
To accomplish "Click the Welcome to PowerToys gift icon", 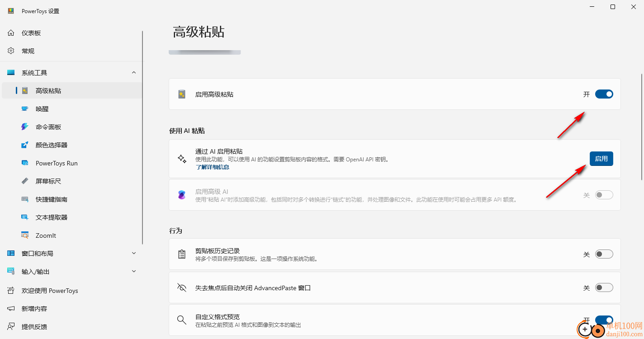I will point(11,291).
